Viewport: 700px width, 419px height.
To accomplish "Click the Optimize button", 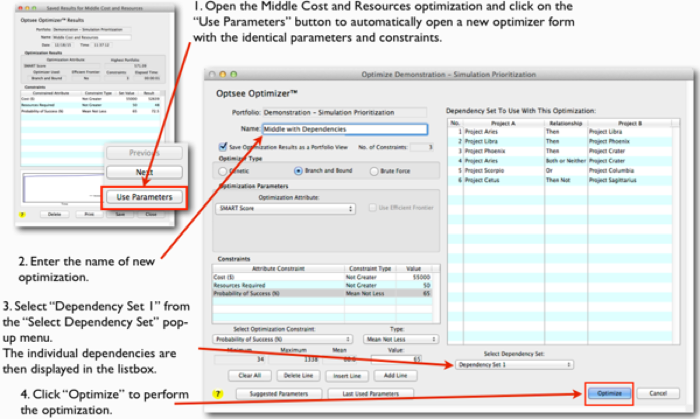I will (x=608, y=394).
